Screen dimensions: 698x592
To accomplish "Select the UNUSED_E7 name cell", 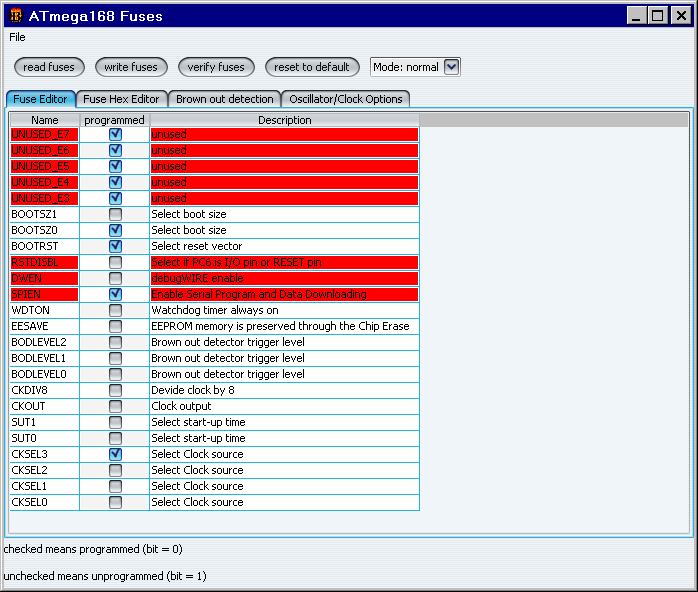I will pos(45,134).
